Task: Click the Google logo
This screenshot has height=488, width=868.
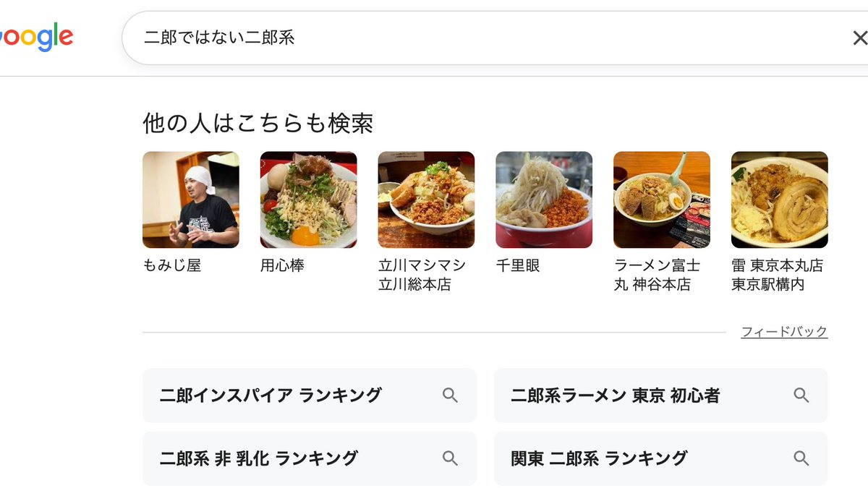Action: click(36, 38)
